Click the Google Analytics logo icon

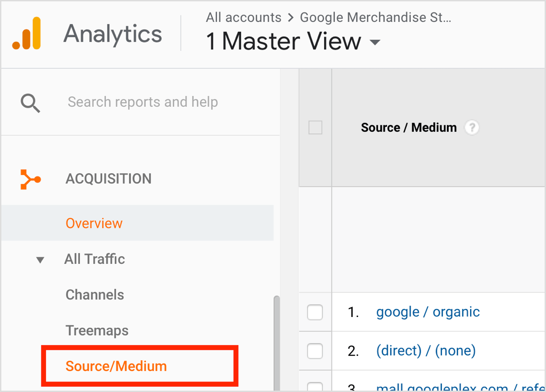27,34
